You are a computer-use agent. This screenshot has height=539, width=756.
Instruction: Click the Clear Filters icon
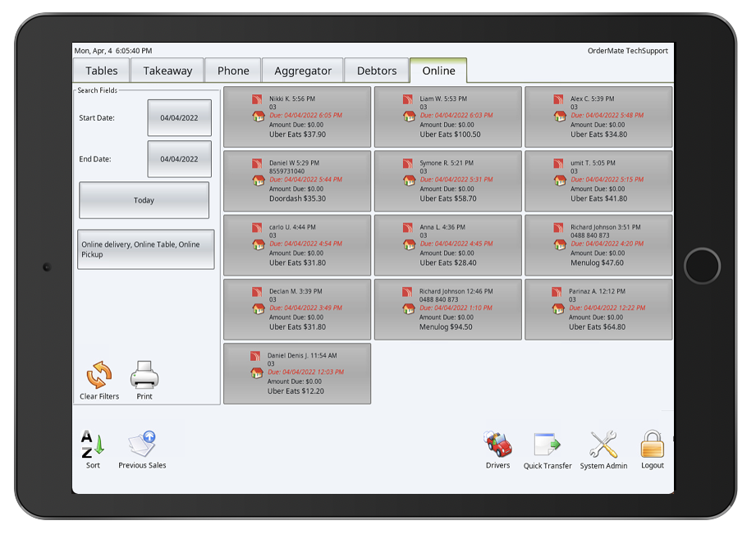(99, 376)
